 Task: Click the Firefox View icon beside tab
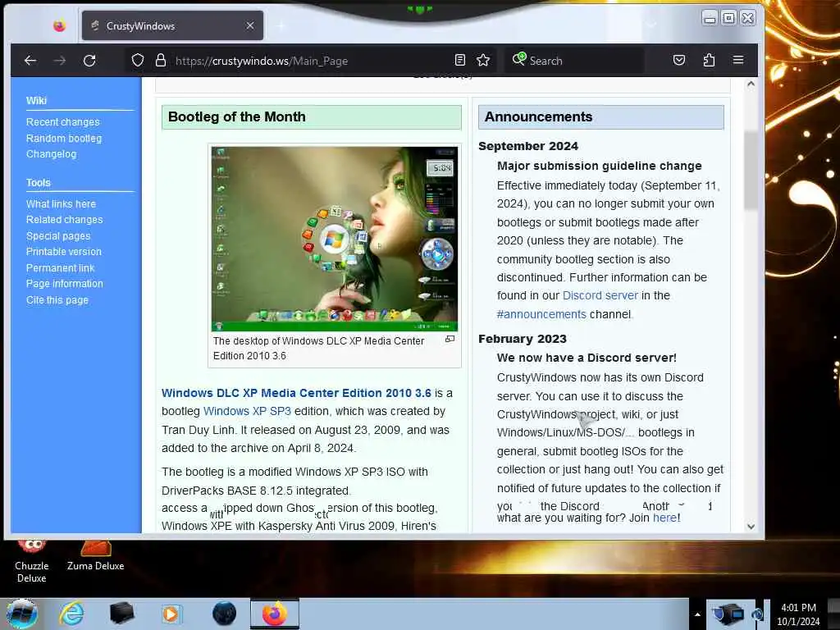tap(59, 25)
